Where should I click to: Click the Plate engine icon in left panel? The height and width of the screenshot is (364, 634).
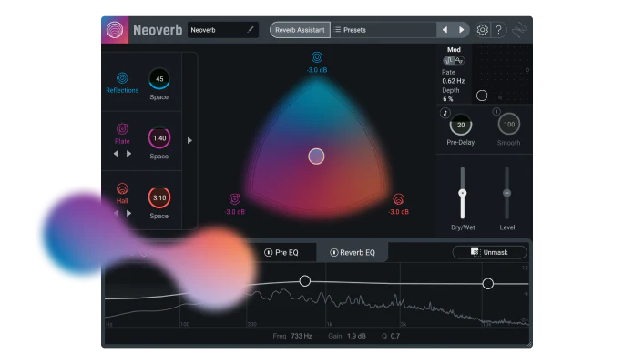122,129
